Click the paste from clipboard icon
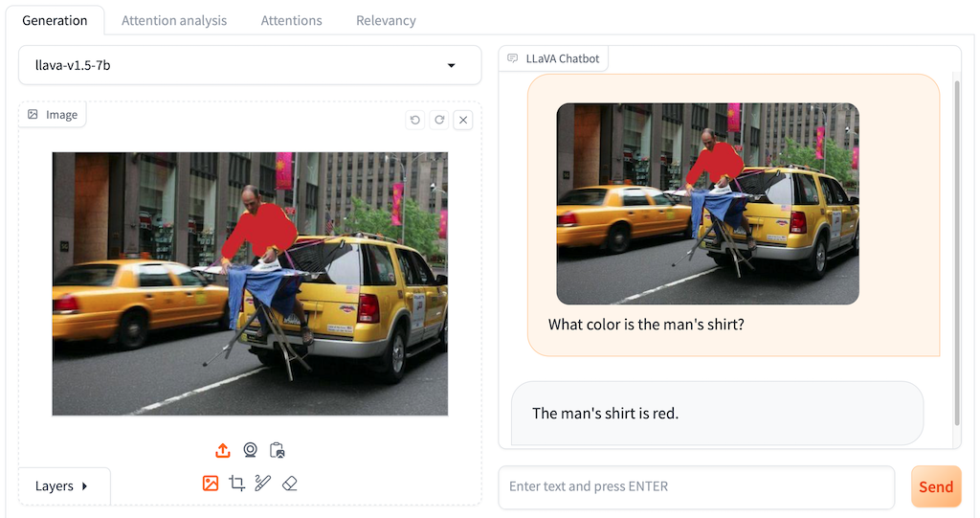The image size is (980, 518). [278, 450]
